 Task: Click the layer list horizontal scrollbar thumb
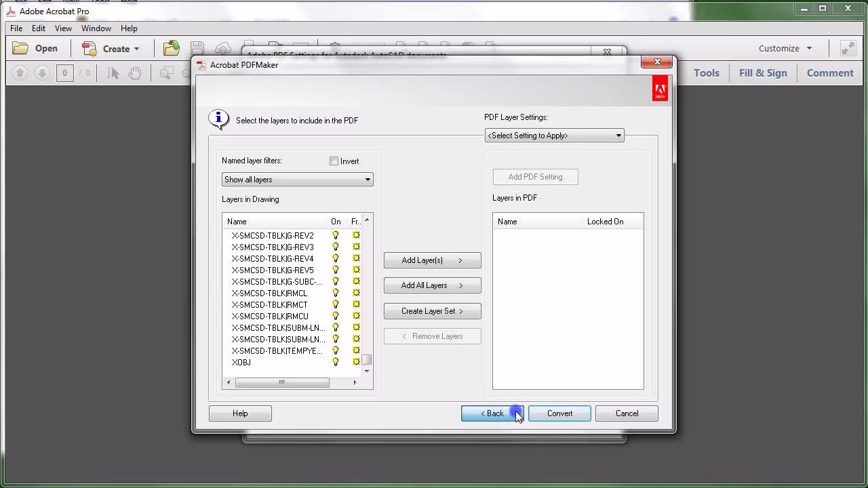[x=282, y=382]
